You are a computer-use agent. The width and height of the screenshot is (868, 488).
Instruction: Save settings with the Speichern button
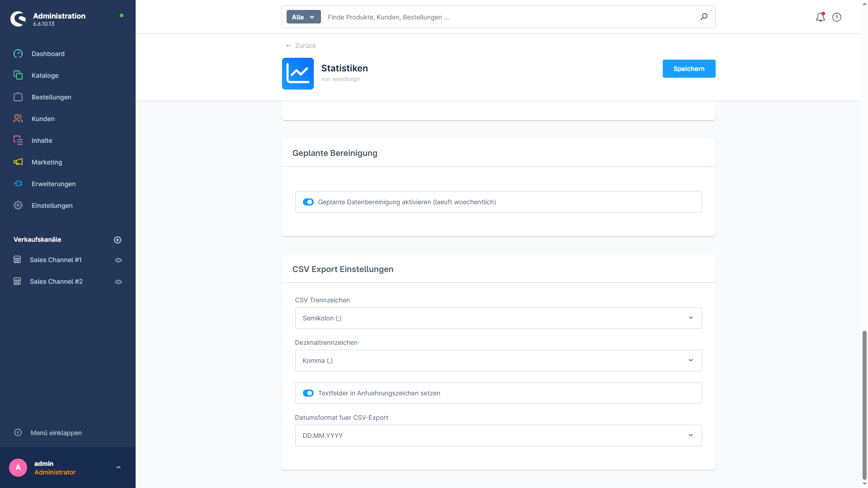pyautogui.click(x=689, y=69)
